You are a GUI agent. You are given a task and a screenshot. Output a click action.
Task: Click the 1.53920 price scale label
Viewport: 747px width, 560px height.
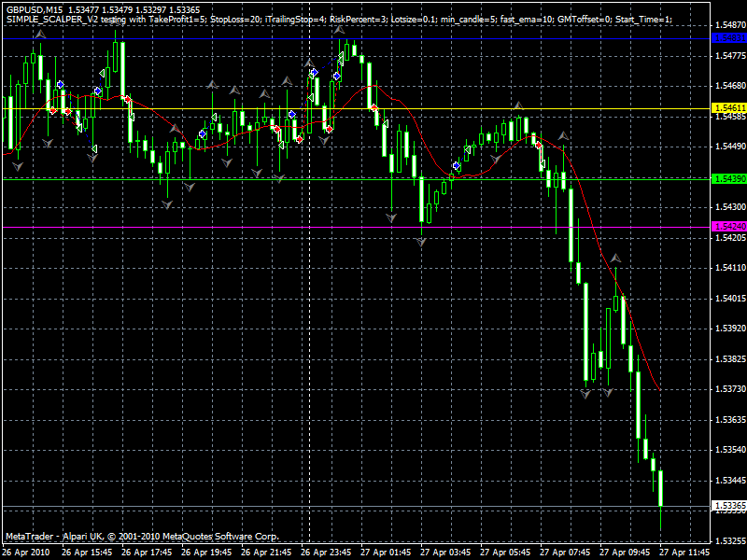click(x=730, y=329)
